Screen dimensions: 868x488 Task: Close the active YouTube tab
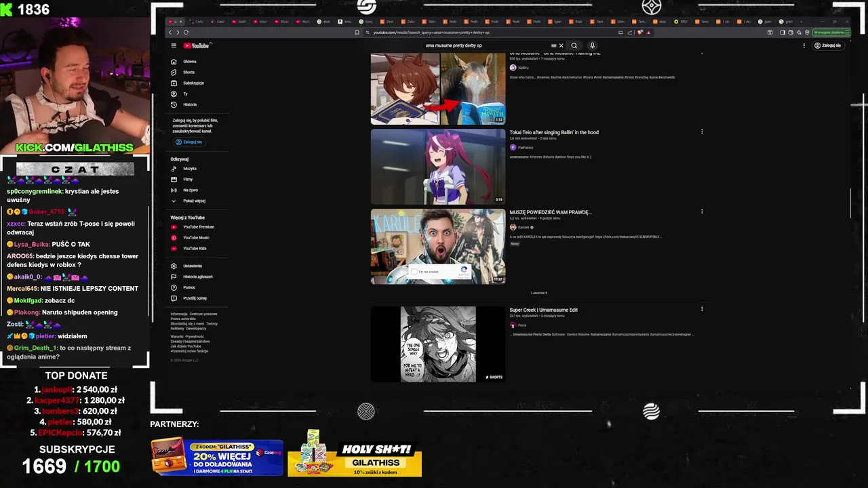tap(180, 22)
